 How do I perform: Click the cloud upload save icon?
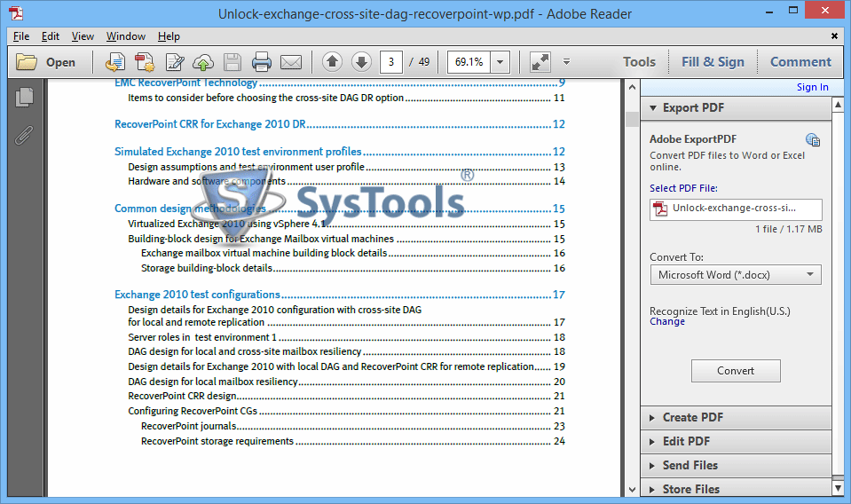pyautogui.click(x=203, y=62)
